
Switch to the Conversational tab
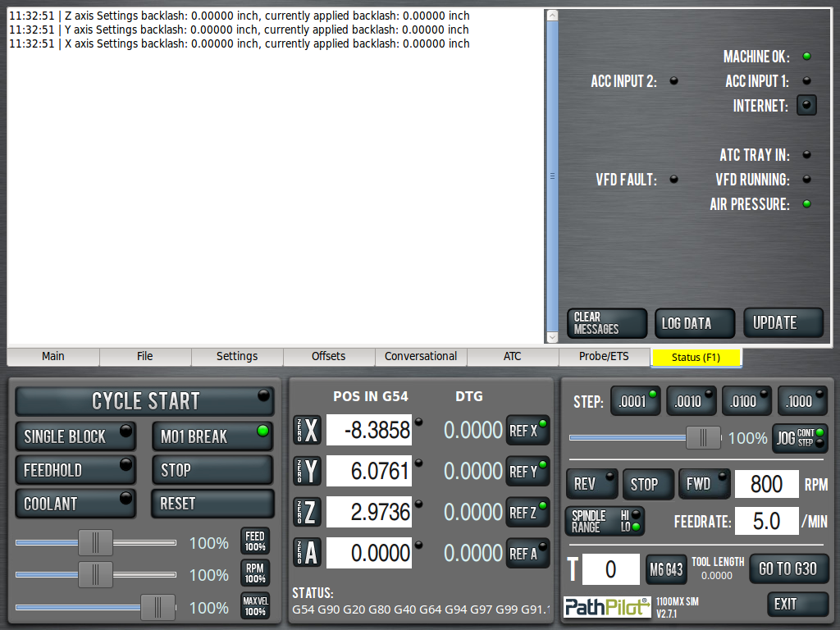coord(421,356)
